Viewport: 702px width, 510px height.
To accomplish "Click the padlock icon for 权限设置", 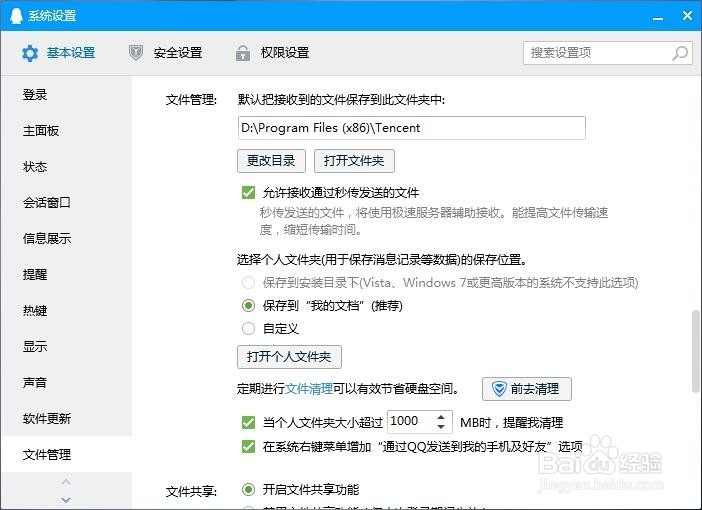I will pyautogui.click(x=243, y=53).
